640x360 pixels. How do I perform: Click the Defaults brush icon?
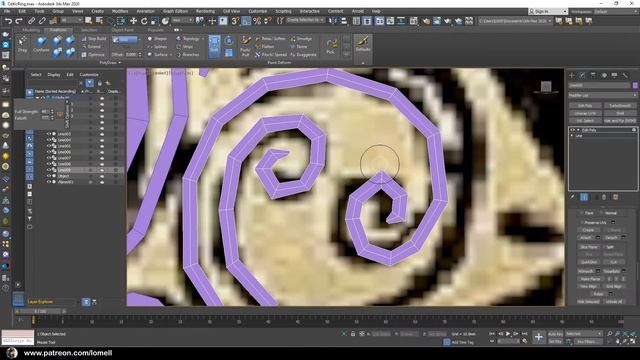click(363, 44)
